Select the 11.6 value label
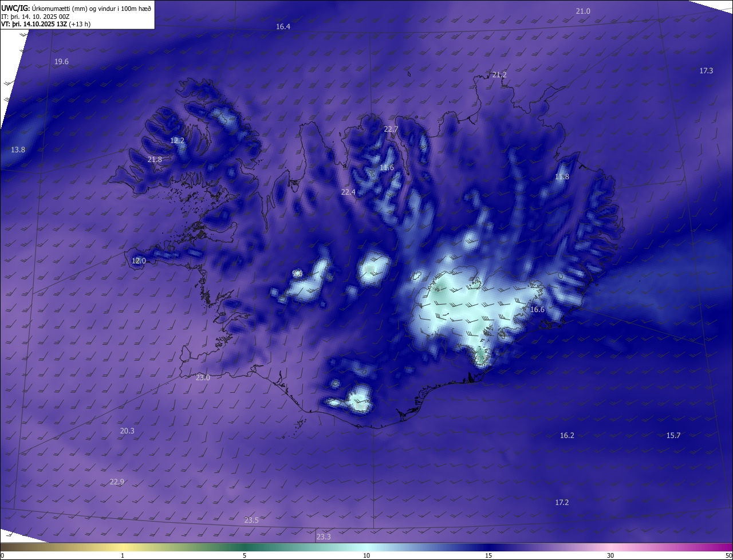 (387, 168)
